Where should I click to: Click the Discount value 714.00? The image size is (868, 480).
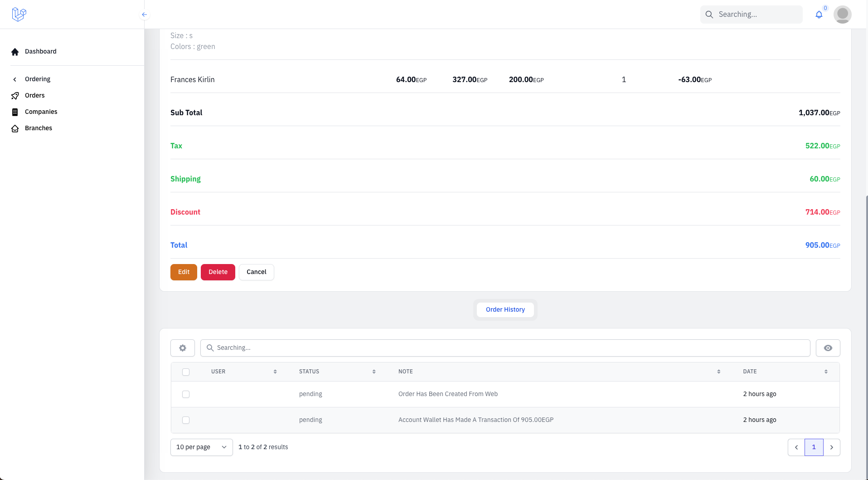click(x=823, y=212)
